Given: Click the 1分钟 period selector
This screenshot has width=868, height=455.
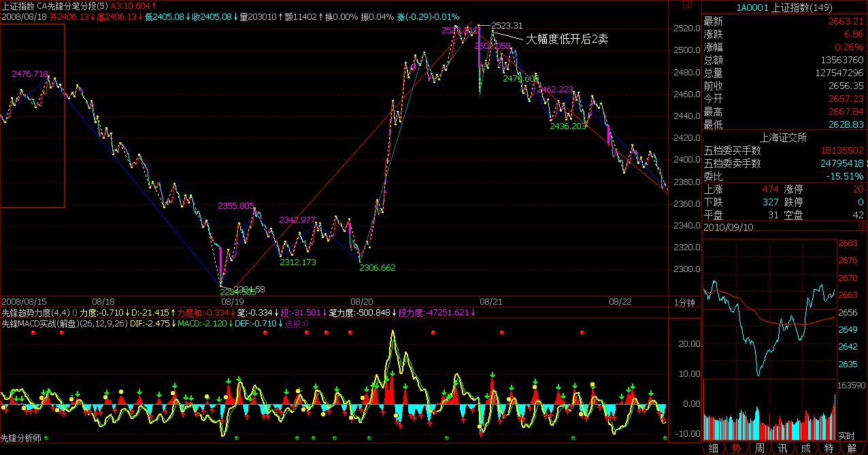Looking at the screenshot, I should (684, 303).
